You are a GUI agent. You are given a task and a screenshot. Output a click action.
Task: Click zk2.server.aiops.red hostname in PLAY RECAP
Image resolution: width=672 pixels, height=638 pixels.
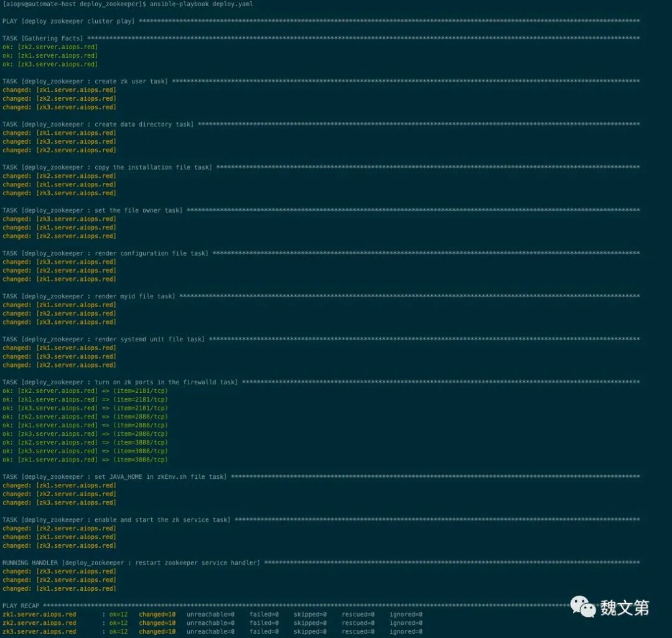click(x=39, y=623)
